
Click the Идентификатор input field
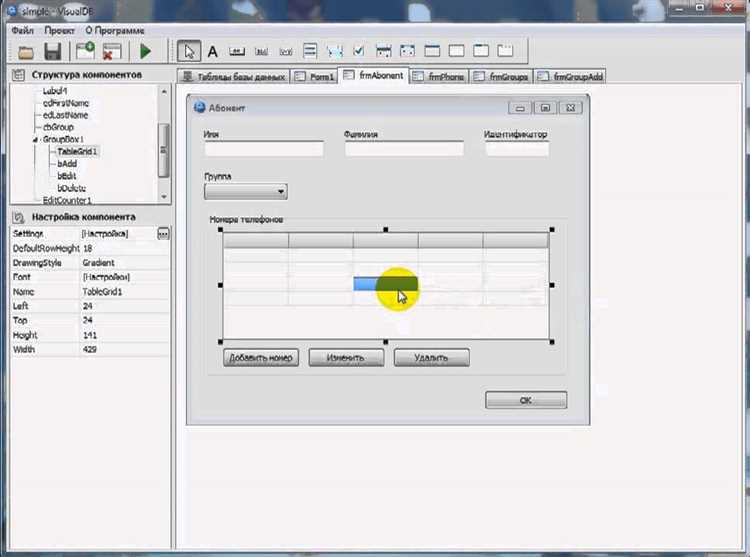(x=517, y=149)
